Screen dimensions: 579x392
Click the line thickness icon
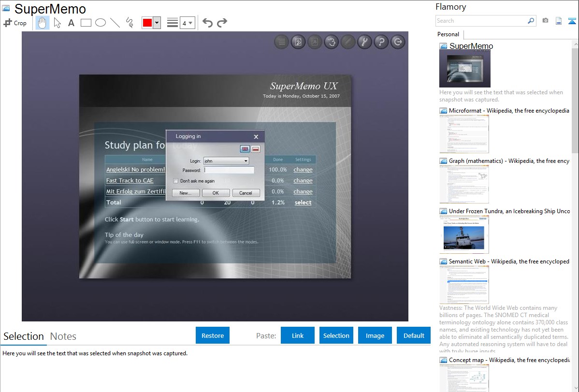173,23
